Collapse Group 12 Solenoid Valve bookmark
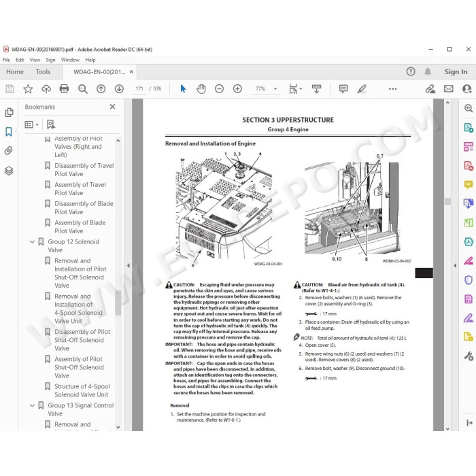 pyautogui.click(x=32, y=241)
